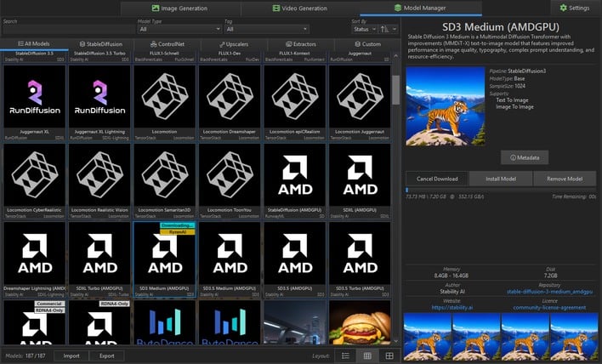
Task: Show the All Models category tab
Action: pyautogui.click(x=34, y=43)
